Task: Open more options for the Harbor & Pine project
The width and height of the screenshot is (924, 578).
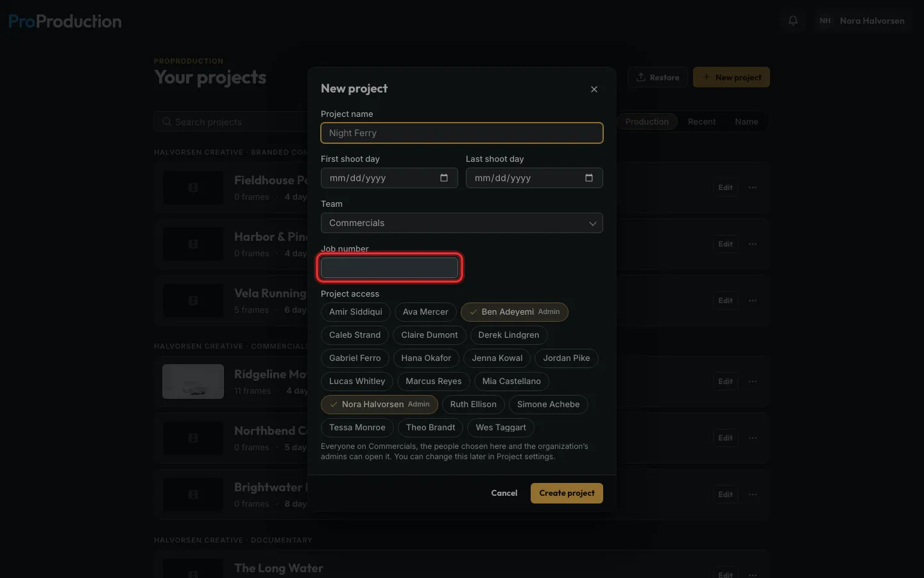Action: [x=753, y=244]
